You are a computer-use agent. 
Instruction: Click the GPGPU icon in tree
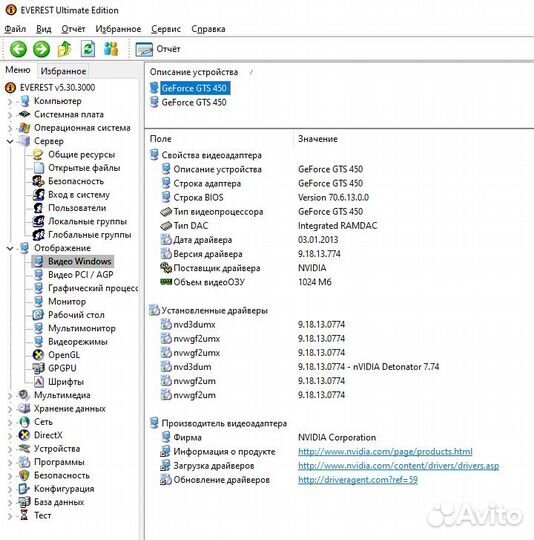(38, 368)
